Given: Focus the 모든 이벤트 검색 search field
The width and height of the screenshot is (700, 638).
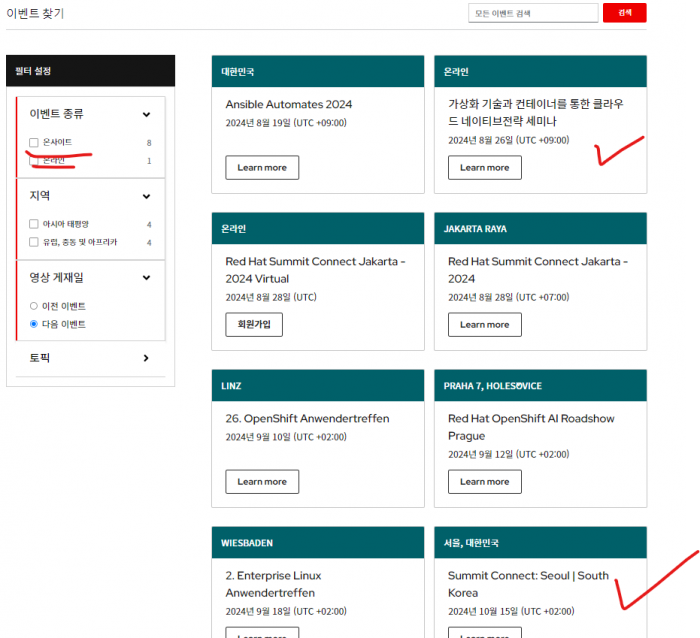Looking at the screenshot, I should 533,13.
